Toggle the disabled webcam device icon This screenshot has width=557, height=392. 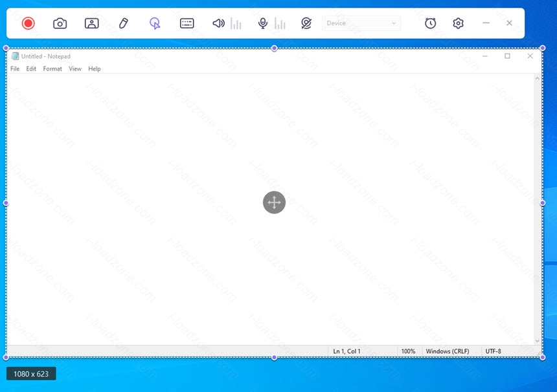(x=306, y=23)
